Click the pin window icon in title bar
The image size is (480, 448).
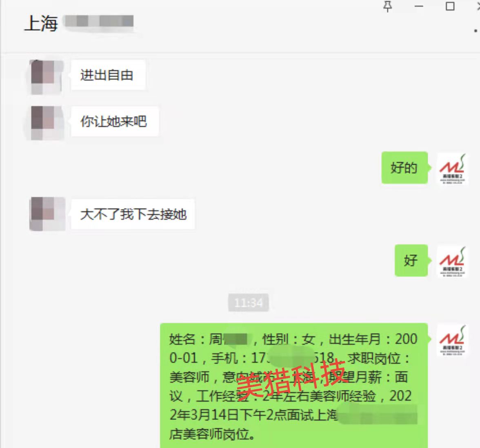point(388,6)
